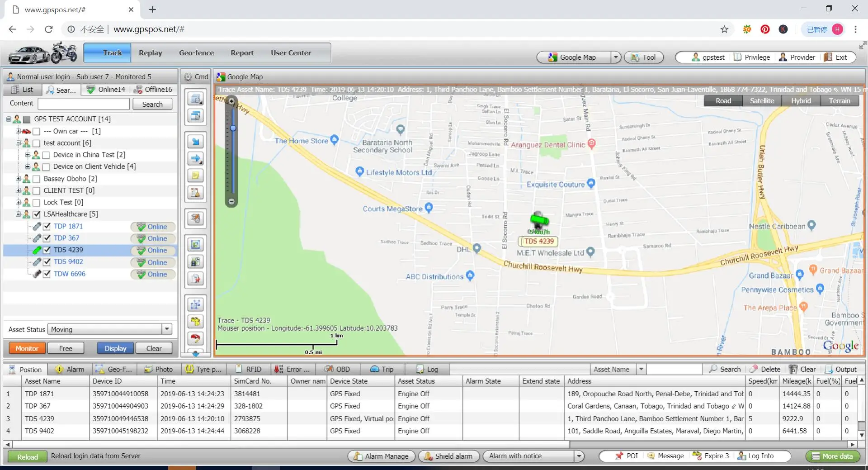Click the Nestle Caribbean map pin
Viewport: 868px width, 470px height.
811,224
